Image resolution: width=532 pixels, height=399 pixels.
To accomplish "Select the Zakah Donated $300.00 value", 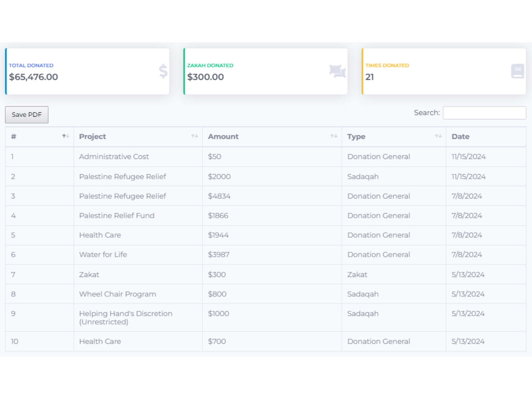I will click(205, 77).
